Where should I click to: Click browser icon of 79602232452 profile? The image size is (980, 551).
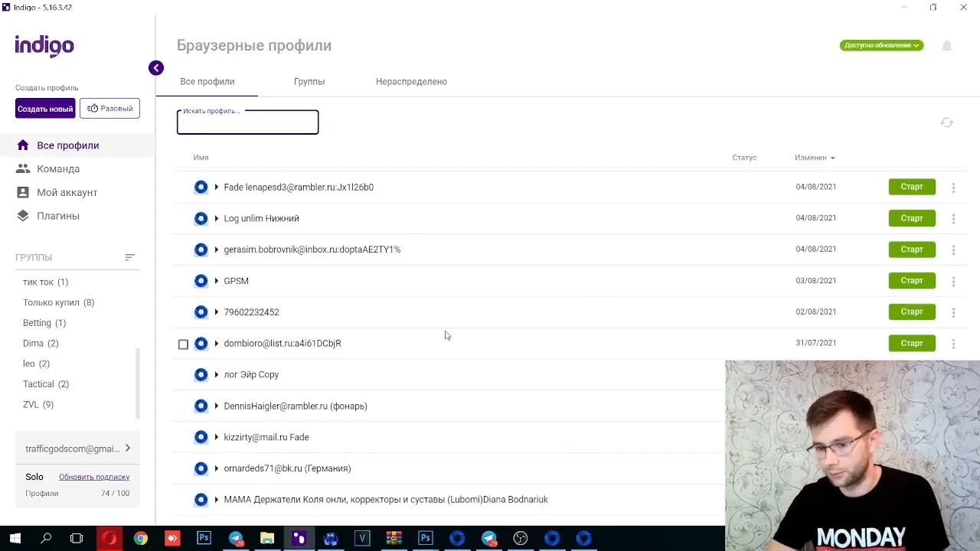201,312
